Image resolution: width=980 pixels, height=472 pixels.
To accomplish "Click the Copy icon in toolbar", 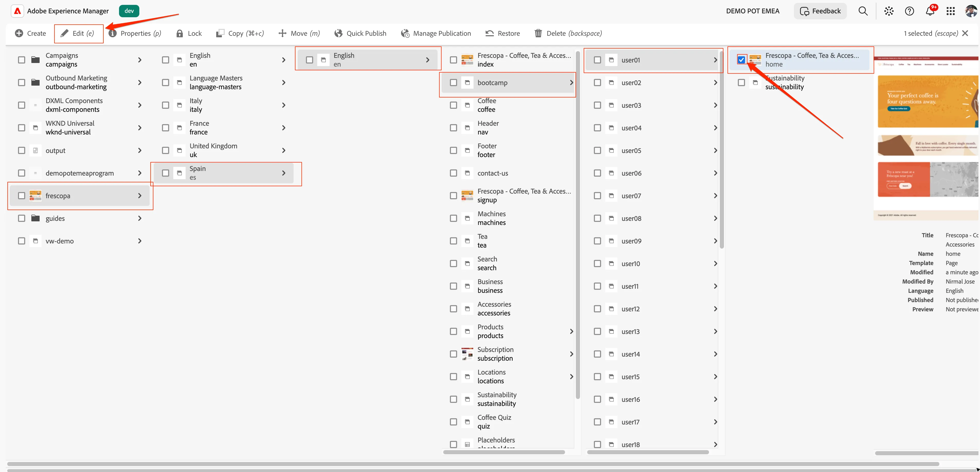I will pos(220,33).
